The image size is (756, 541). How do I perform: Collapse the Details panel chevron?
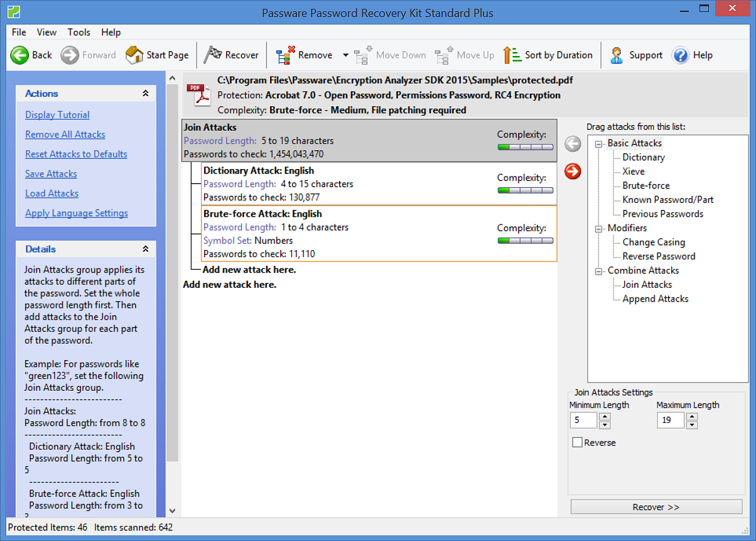click(146, 249)
